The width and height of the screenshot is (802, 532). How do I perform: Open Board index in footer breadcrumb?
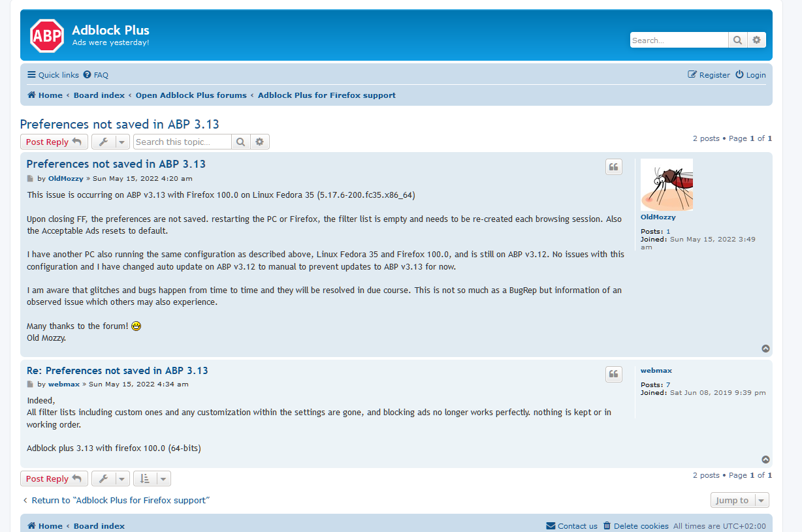click(x=99, y=526)
